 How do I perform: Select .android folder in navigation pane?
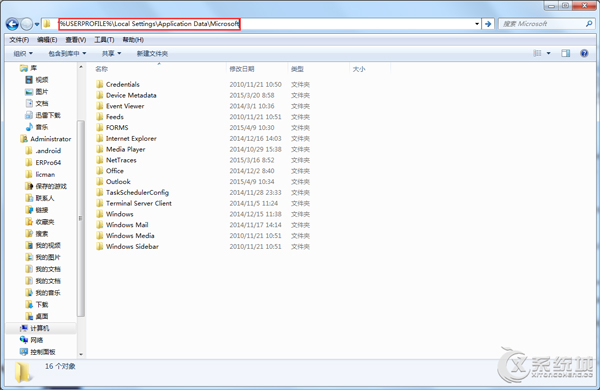43,151
